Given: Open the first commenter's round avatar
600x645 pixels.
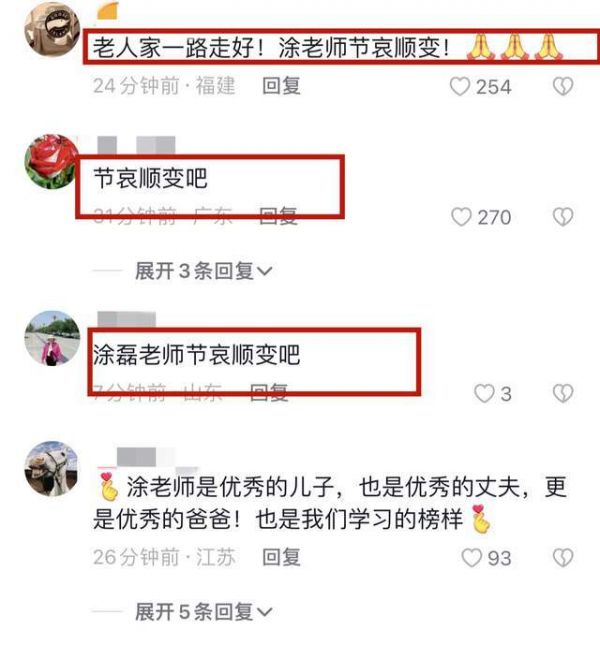Looking at the screenshot, I should [52, 30].
